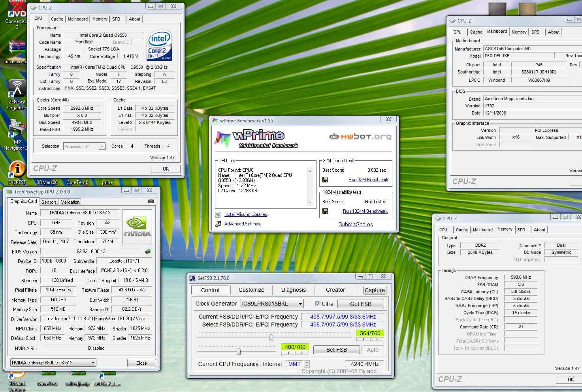Click the lower slider thumb in SetFSB
Screen dimensions: 582x392
tap(239, 351)
